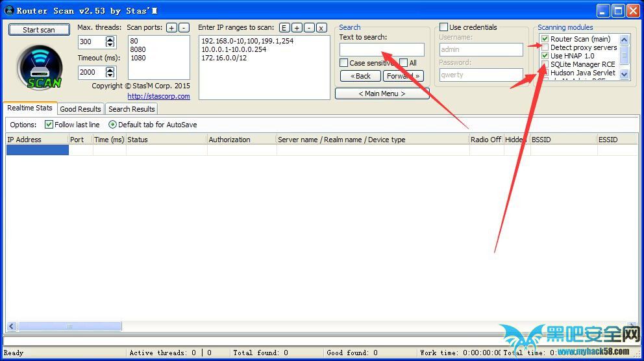Click the app icon in the title bar
Screen dimensions: 644x361
click(x=9, y=10)
